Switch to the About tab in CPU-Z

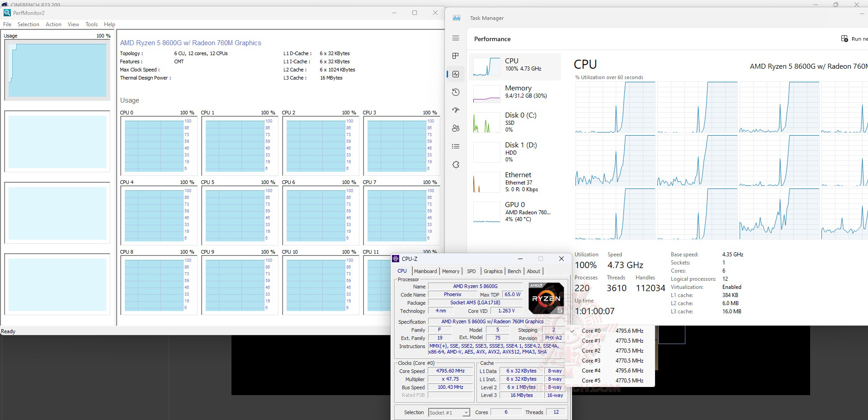pos(533,271)
